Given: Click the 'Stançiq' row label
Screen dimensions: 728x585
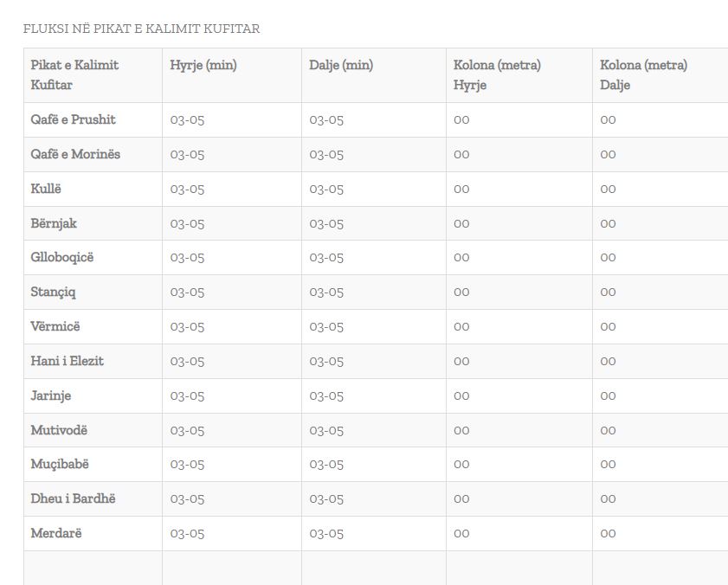Looking at the screenshot, I should coord(54,292).
